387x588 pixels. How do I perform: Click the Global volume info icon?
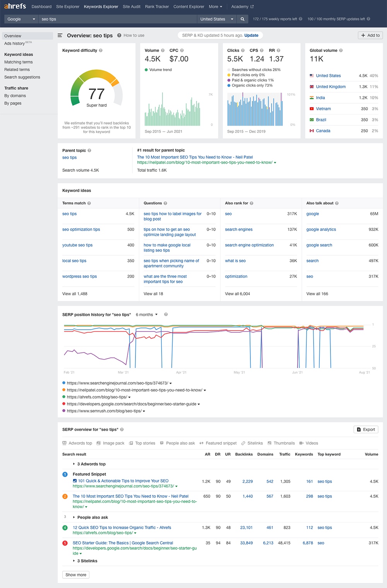pos(341,50)
